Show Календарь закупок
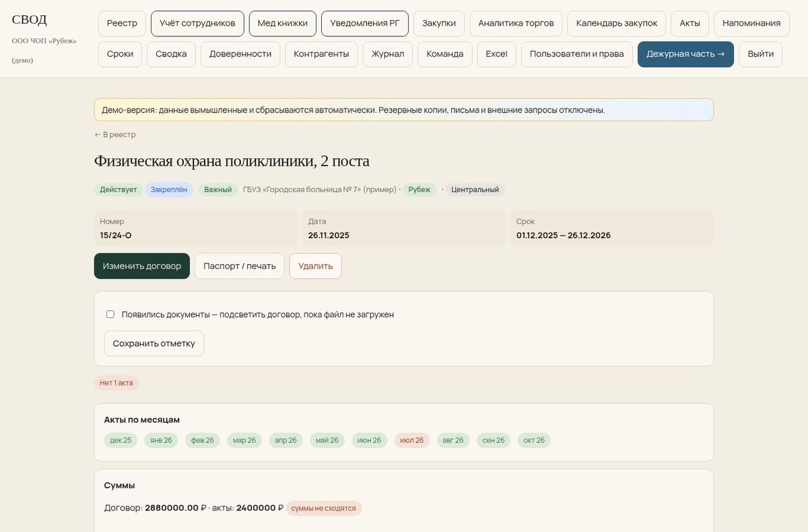808x532 pixels. coord(617,24)
